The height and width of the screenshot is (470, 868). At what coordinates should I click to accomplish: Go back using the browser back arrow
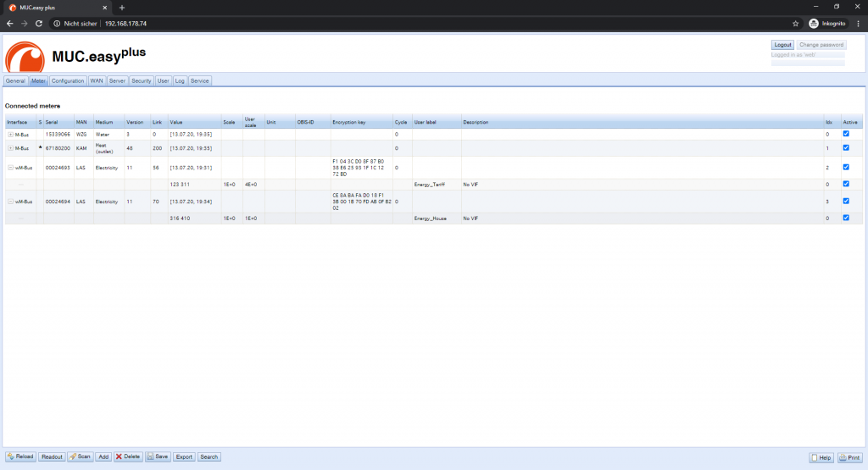[9, 23]
